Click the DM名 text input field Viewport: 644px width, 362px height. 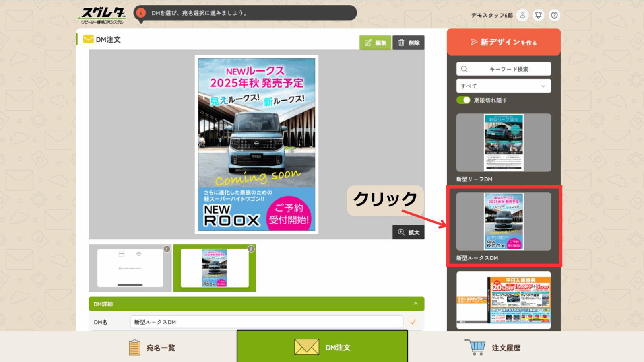[x=266, y=322]
